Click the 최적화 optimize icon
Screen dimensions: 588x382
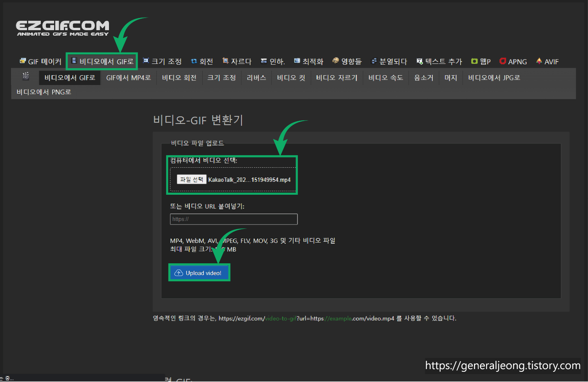tap(297, 61)
